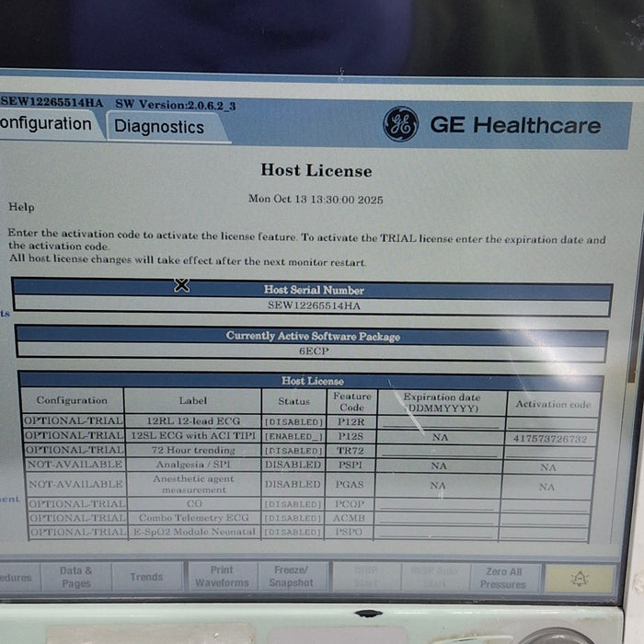Click the ACMB feature code cell
The image size is (644, 644).
click(349, 518)
